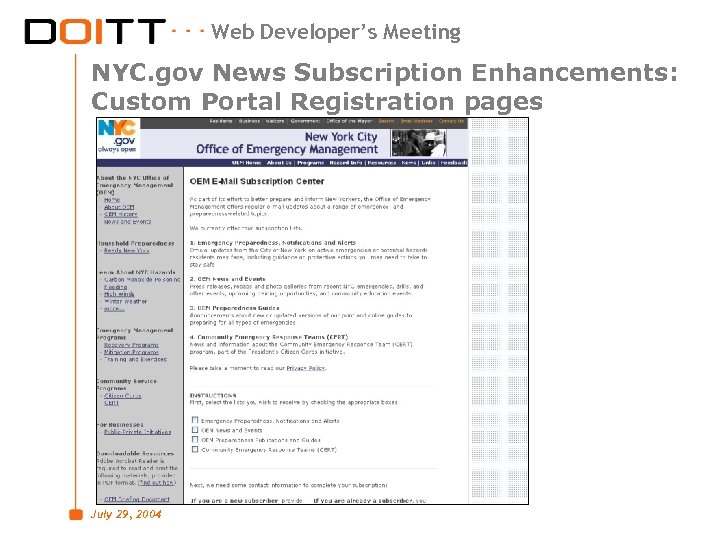Viewport: 720px width, 540px height.
Task: Open Business in top navigation bar
Action: pyautogui.click(x=249, y=121)
